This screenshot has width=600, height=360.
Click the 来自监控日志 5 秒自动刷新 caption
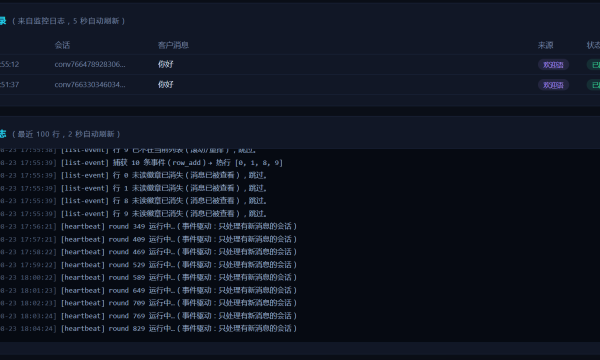(68, 21)
